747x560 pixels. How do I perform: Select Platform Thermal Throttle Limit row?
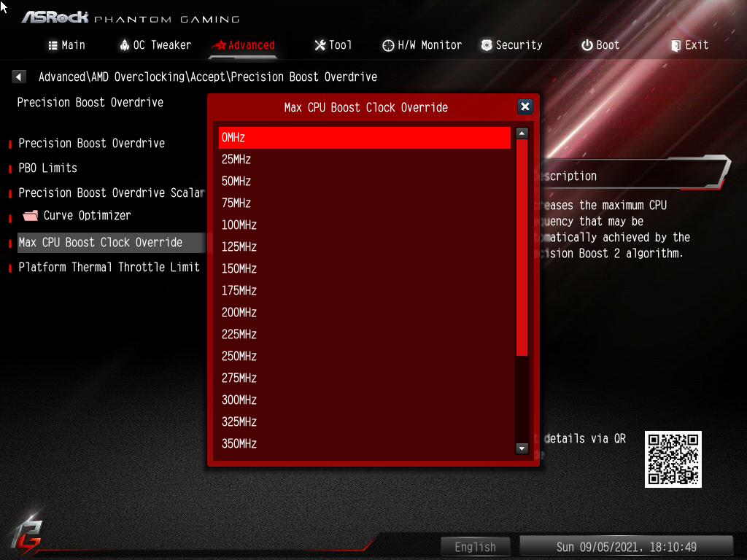(x=109, y=267)
